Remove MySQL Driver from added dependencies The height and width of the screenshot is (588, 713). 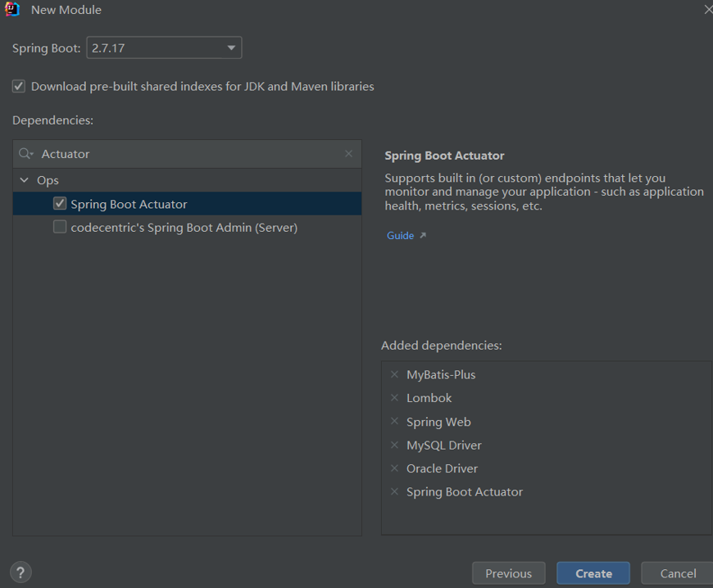point(394,445)
